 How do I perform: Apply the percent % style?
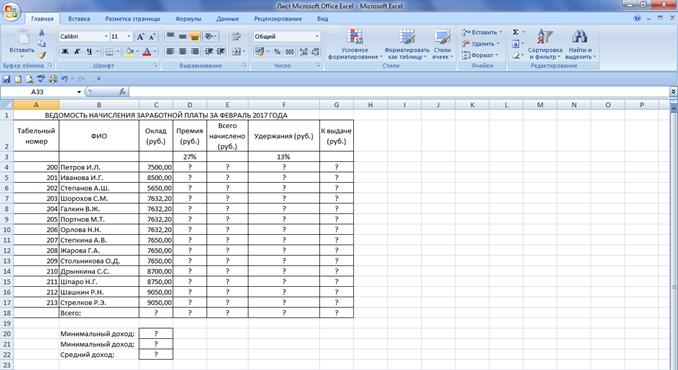(x=277, y=51)
